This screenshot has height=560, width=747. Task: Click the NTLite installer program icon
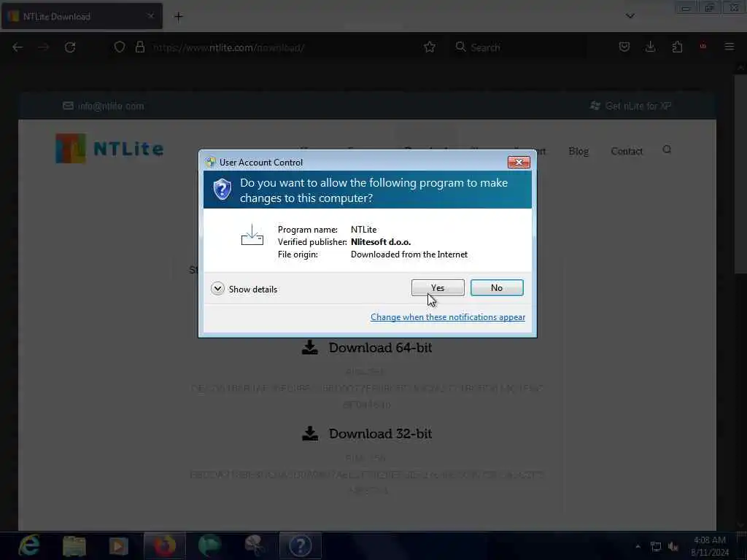click(x=252, y=236)
